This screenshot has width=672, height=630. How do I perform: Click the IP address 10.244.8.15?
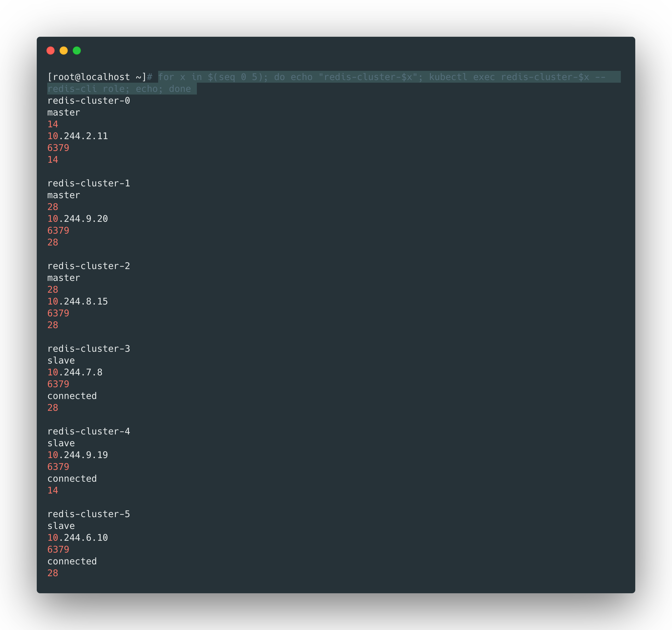pyautogui.click(x=77, y=302)
